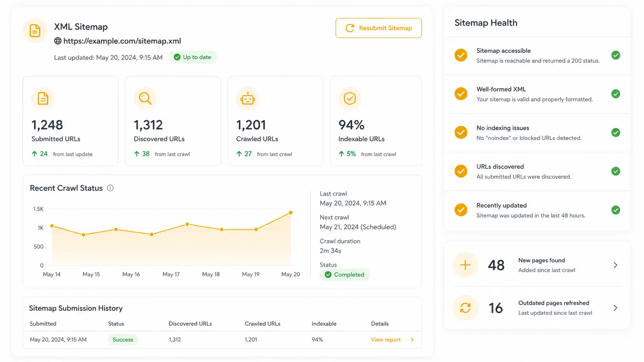Expand the New pages found chevron
Screen dimensions: 644x362
(615, 265)
